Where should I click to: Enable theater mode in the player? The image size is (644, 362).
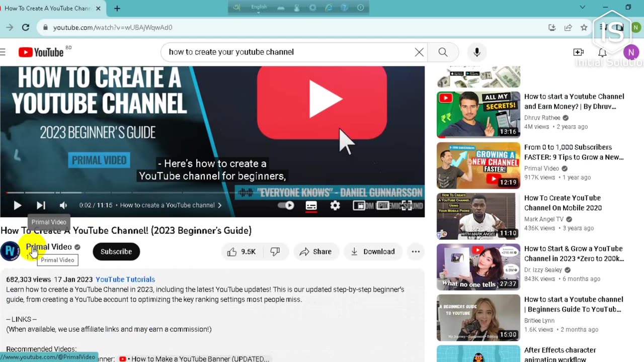point(383,205)
